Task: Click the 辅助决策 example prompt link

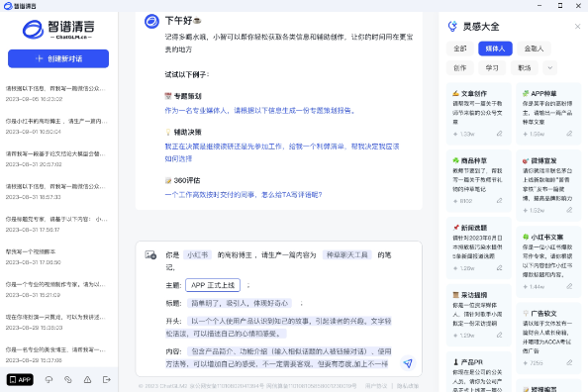Action: click(282, 152)
